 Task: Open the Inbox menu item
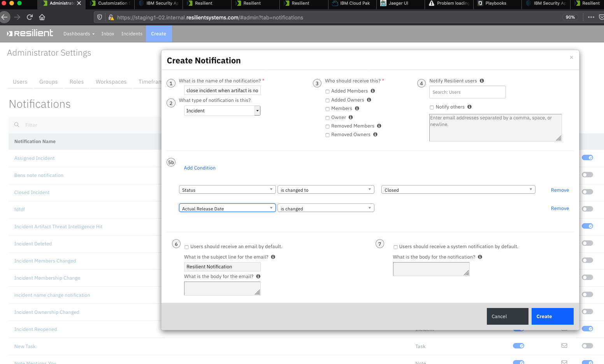pos(108,34)
